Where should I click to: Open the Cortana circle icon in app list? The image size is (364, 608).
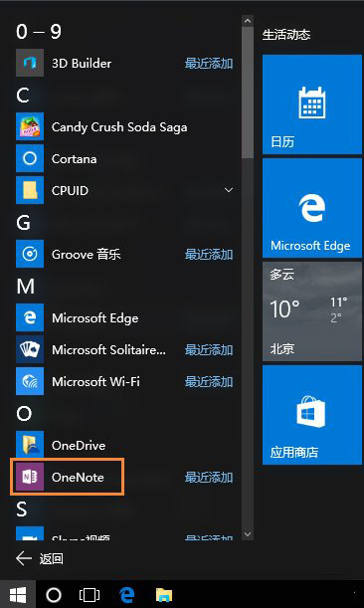click(x=30, y=158)
